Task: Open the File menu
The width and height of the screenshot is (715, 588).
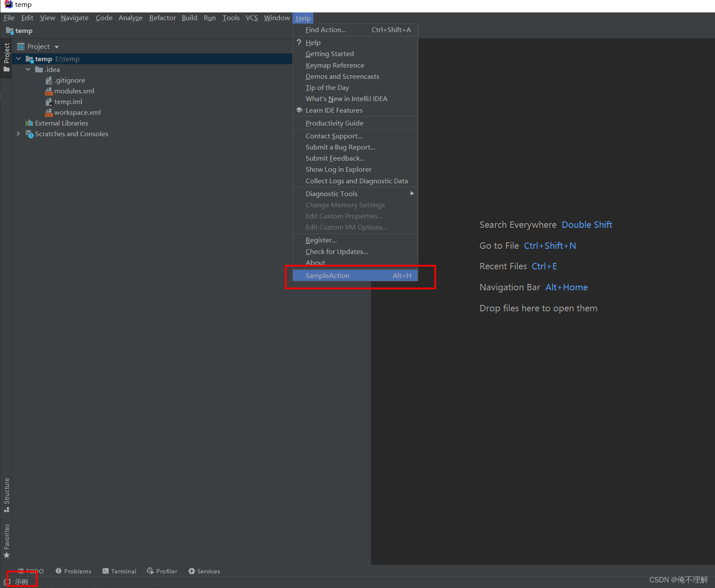Action: [x=9, y=18]
